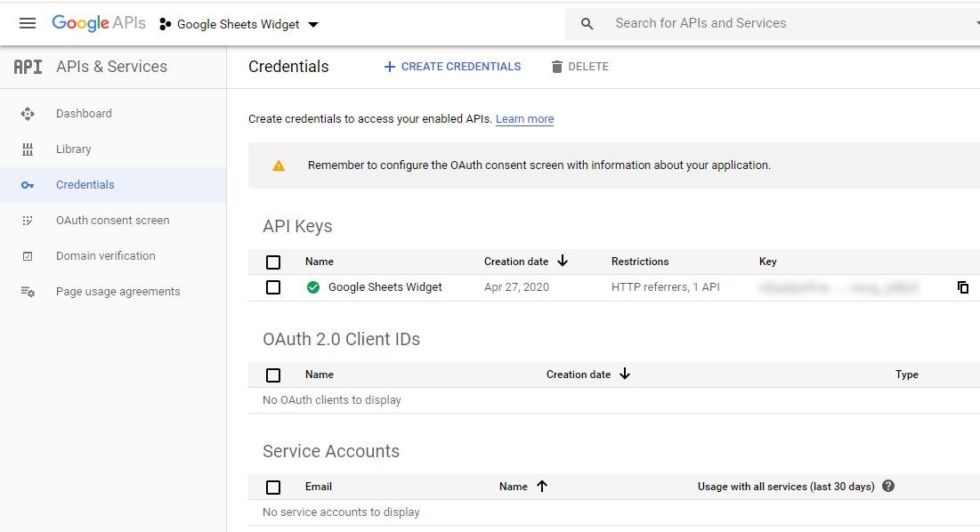Sort Service Accounts by Name arrow
980x532 pixels.
(x=542, y=487)
